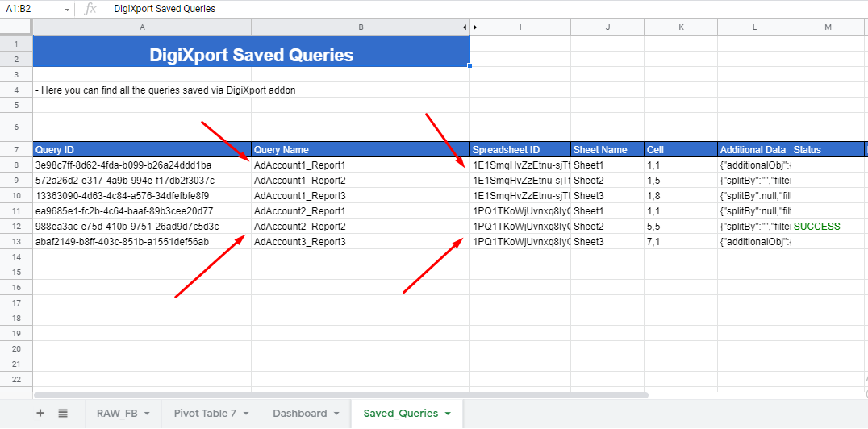Select Cell value 1,5 in row 9
This screenshot has width=868, height=429.
click(x=681, y=180)
